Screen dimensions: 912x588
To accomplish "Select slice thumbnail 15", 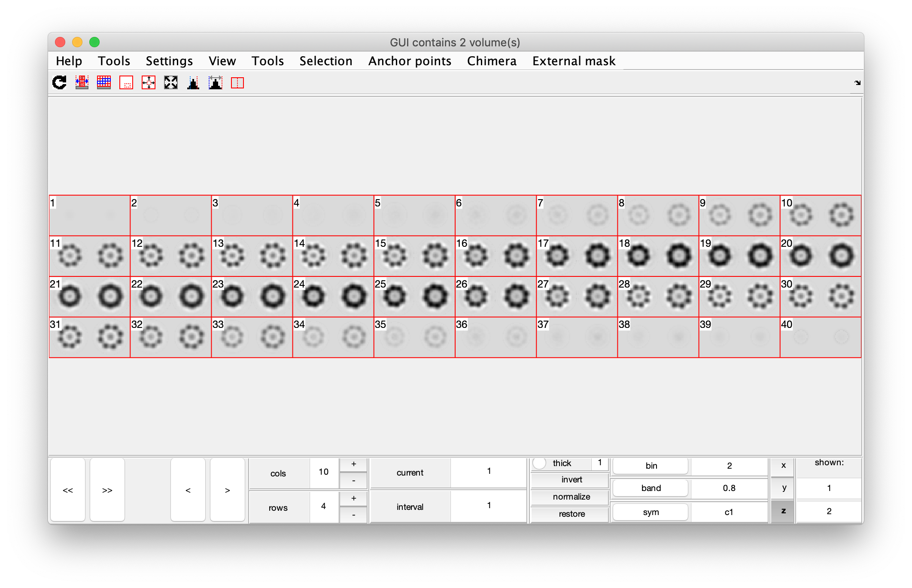I will tap(414, 256).
